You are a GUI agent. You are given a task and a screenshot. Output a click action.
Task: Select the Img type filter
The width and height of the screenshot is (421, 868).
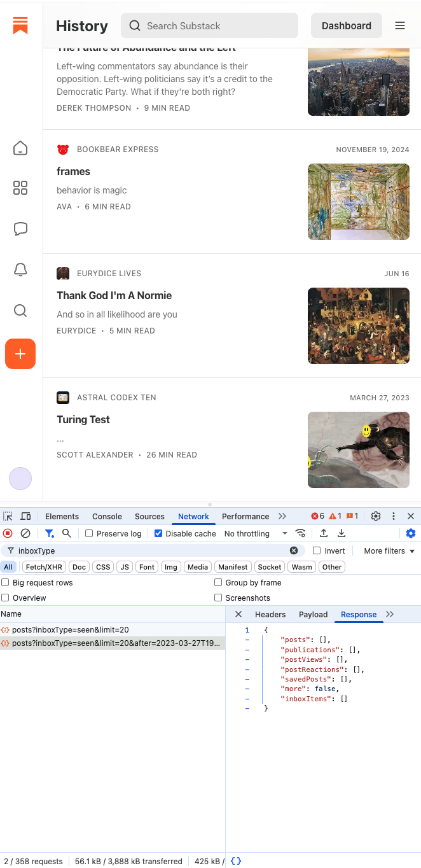click(x=170, y=566)
